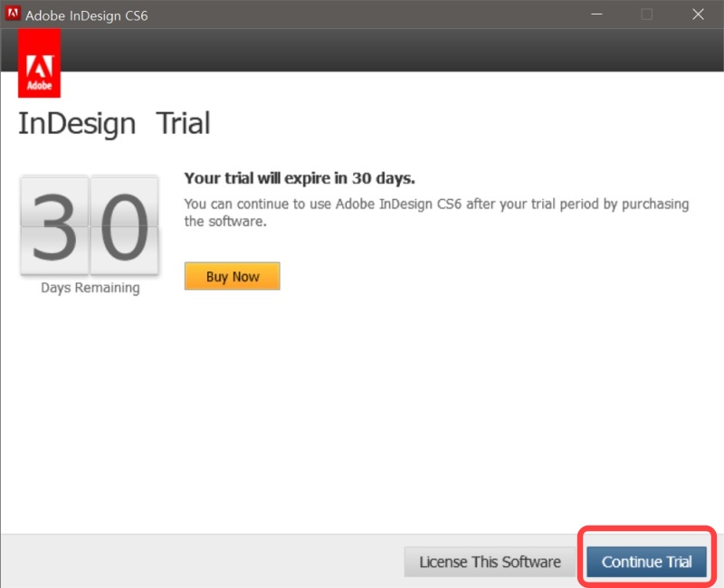Click the disabled maximize window button
This screenshot has width=724, height=588.
(x=647, y=14)
